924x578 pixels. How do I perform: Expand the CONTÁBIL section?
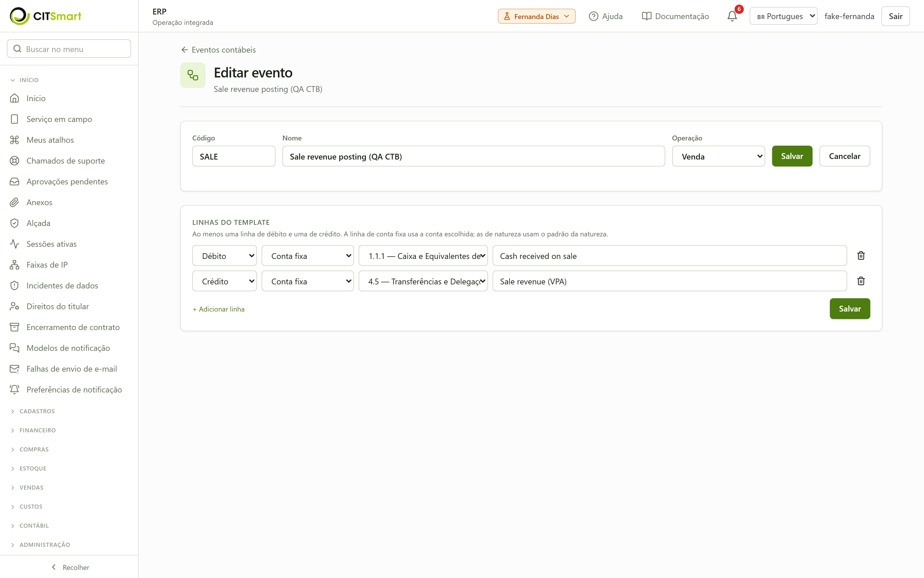click(29, 526)
